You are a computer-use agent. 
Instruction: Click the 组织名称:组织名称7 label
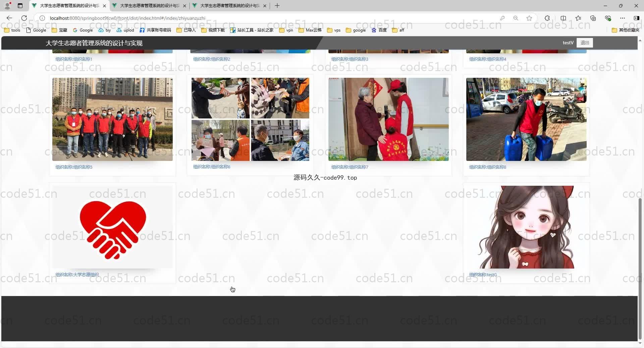click(x=350, y=167)
